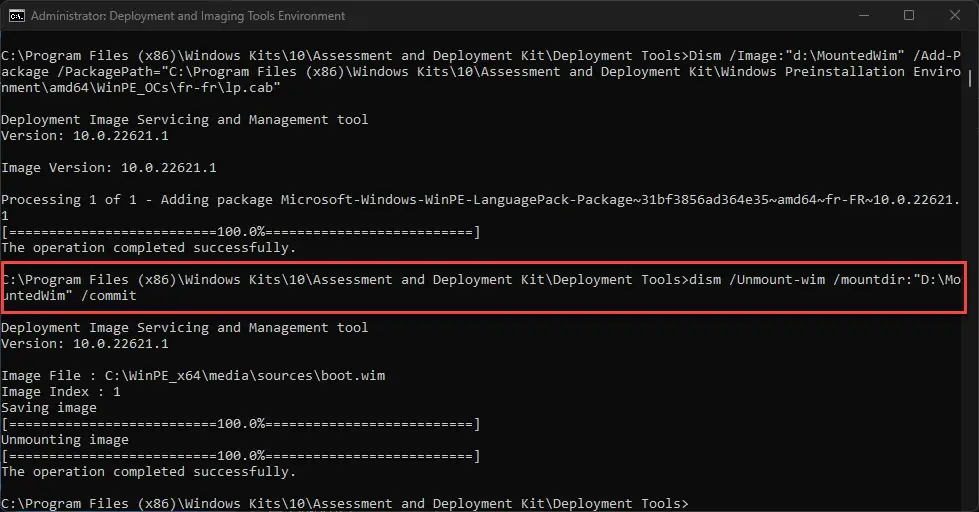Click the 'untedWim" /commit' text

coord(69,295)
